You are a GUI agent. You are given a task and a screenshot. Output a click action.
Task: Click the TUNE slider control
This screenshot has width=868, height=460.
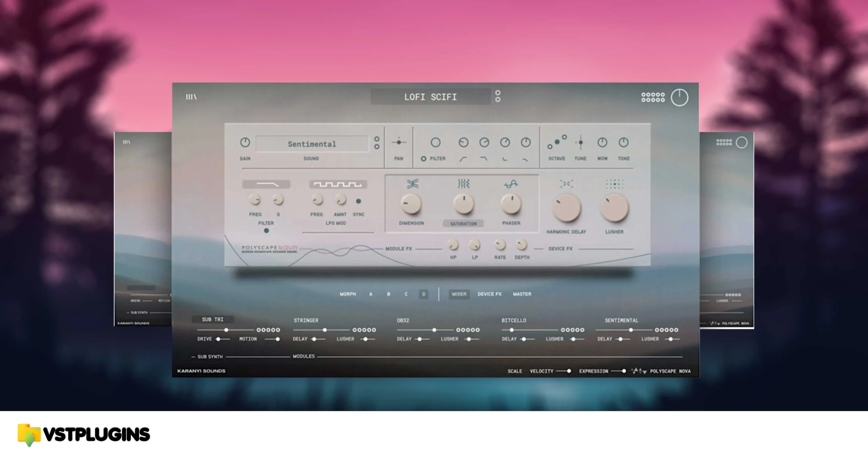[x=580, y=142]
